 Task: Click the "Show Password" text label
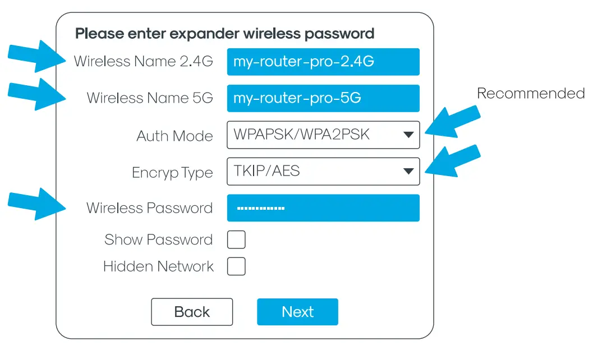click(158, 240)
